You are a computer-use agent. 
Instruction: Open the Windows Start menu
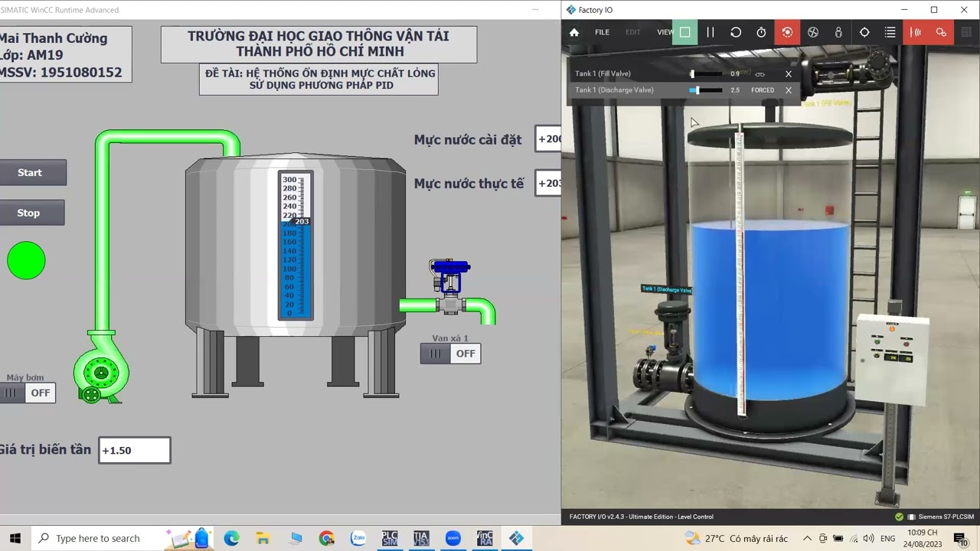pyautogui.click(x=15, y=538)
